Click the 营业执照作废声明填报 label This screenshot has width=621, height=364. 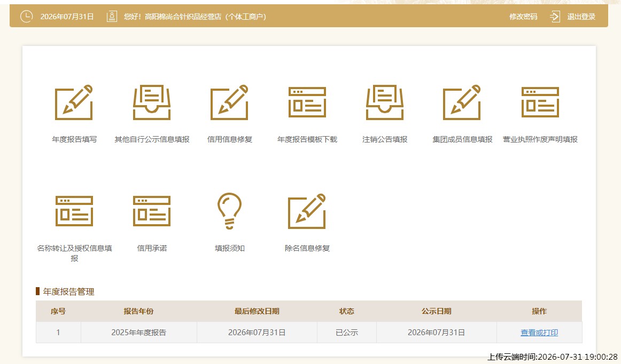540,139
